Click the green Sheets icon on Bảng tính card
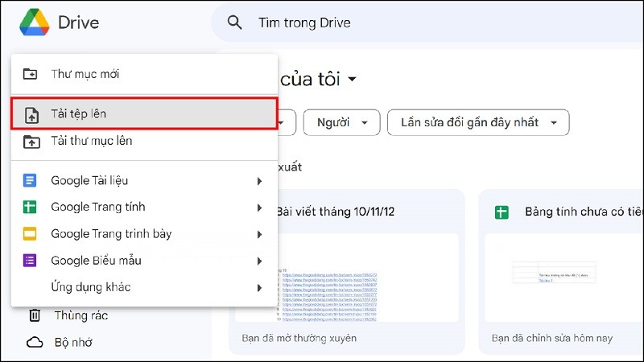Image resolution: width=644 pixels, height=362 pixels. pyautogui.click(x=502, y=212)
